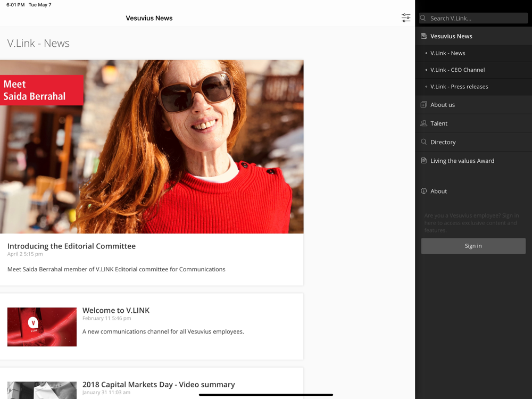
Task: Open the Saida Berrahal hero image
Action: click(x=152, y=147)
